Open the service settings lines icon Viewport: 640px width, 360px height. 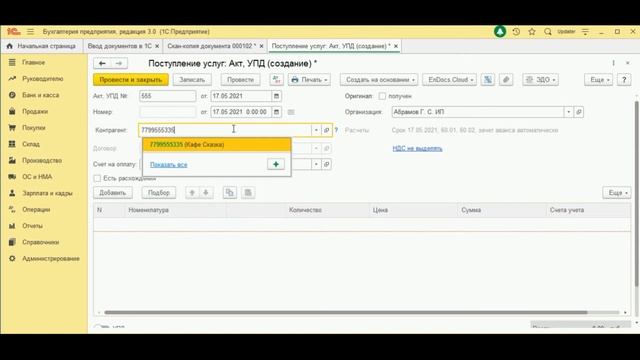[585, 31]
